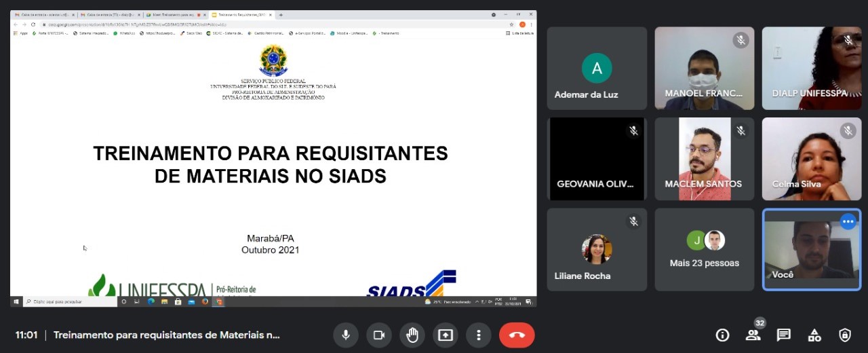Open the Present now screen-share button

446,335
